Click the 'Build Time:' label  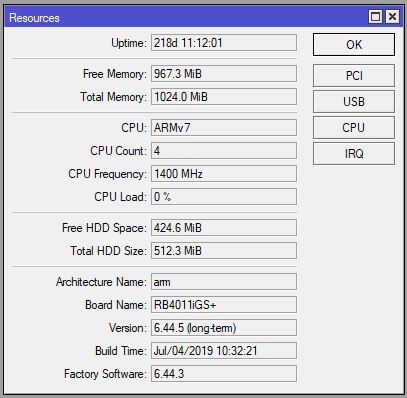point(121,351)
